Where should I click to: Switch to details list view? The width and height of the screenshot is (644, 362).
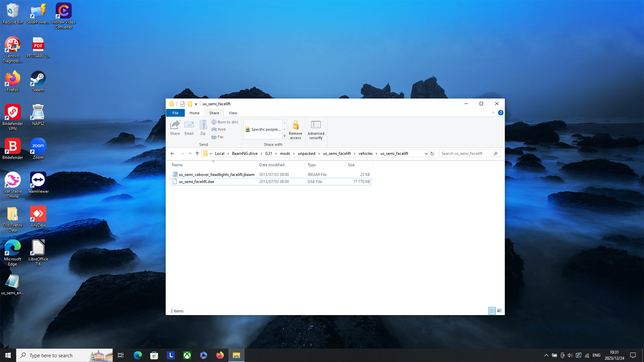pos(492,311)
